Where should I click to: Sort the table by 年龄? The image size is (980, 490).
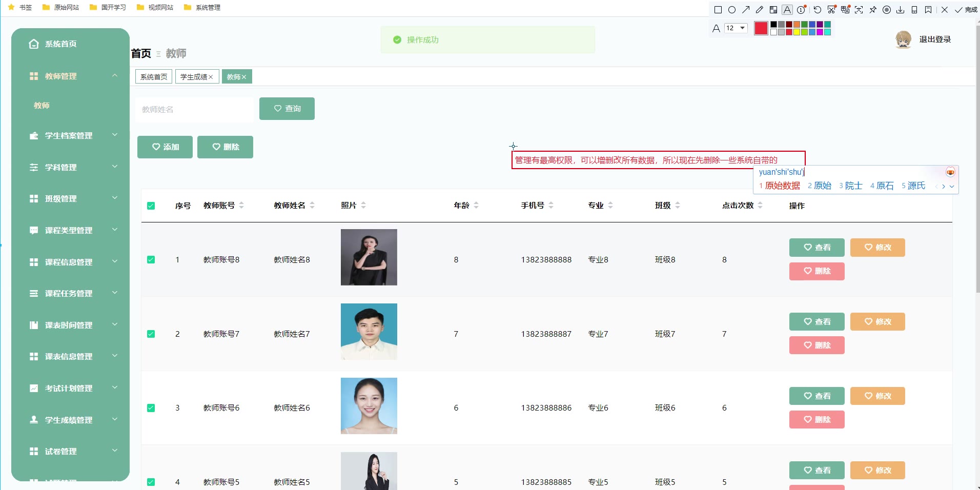tap(476, 206)
